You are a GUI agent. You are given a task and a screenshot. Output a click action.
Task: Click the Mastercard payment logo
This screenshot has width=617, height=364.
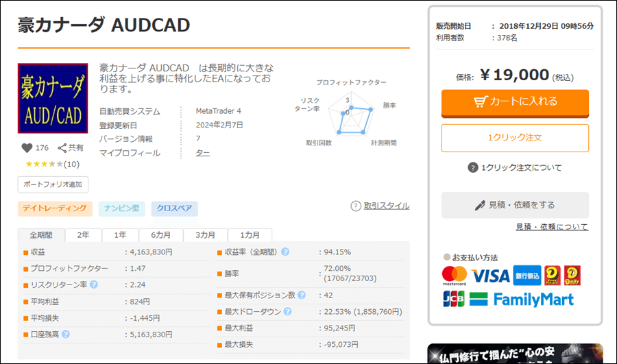pyautogui.click(x=455, y=276)
